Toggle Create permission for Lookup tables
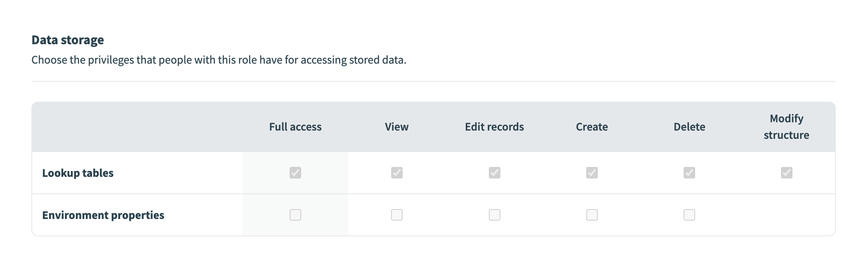The width and height of the screenshot is (868, 276). pyautogui.click(x=592, y=173)
